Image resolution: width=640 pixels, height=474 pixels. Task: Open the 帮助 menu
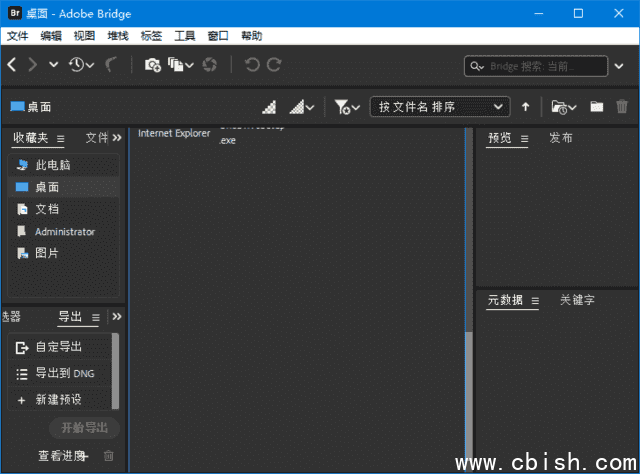point(251,36)
